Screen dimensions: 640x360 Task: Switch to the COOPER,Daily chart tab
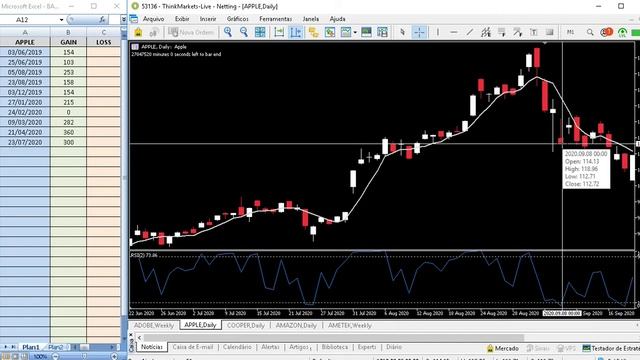click(x=246, y=325)
